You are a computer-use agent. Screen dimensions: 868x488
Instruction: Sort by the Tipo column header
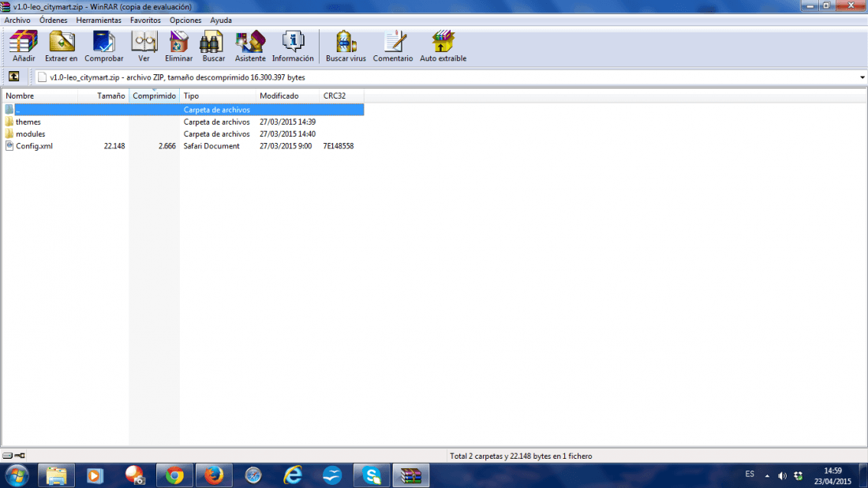tap(218, 96)
